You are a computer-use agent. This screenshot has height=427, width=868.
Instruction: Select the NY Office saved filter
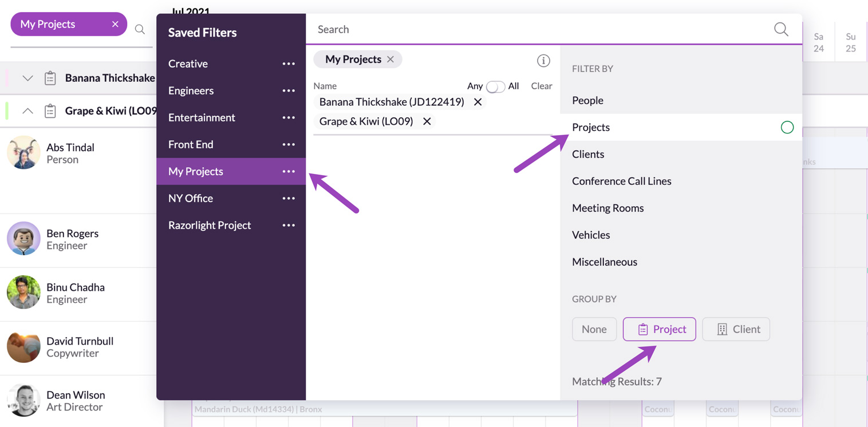[191, 198]
